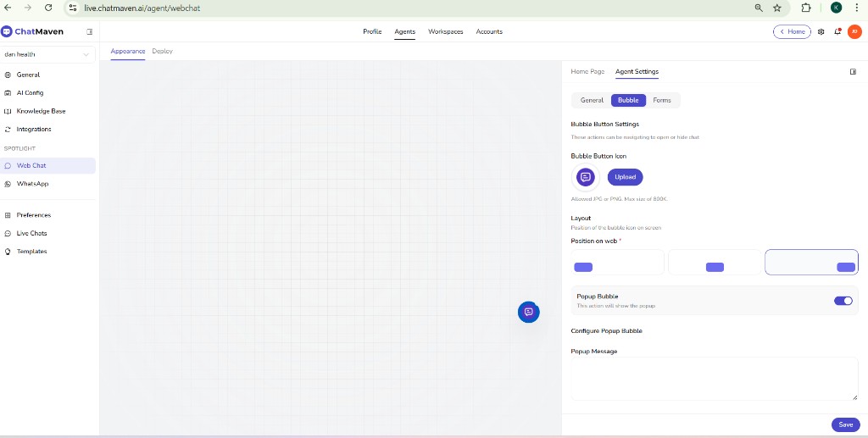Click the site info icon in address bar

click(x=73, y=8)
